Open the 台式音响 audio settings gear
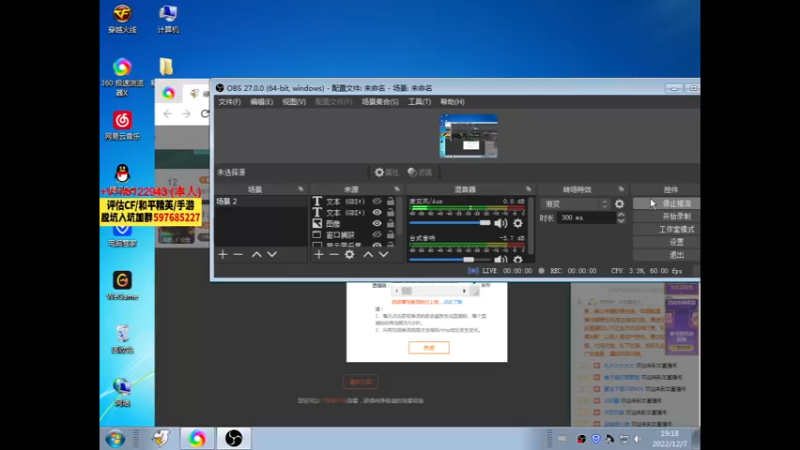This screenshot has height=450, width=800. click(518, 259)
